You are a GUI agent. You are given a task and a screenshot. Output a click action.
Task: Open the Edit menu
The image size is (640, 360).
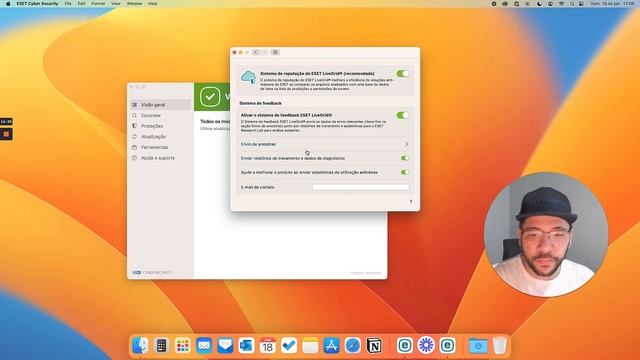coord(81,4)
